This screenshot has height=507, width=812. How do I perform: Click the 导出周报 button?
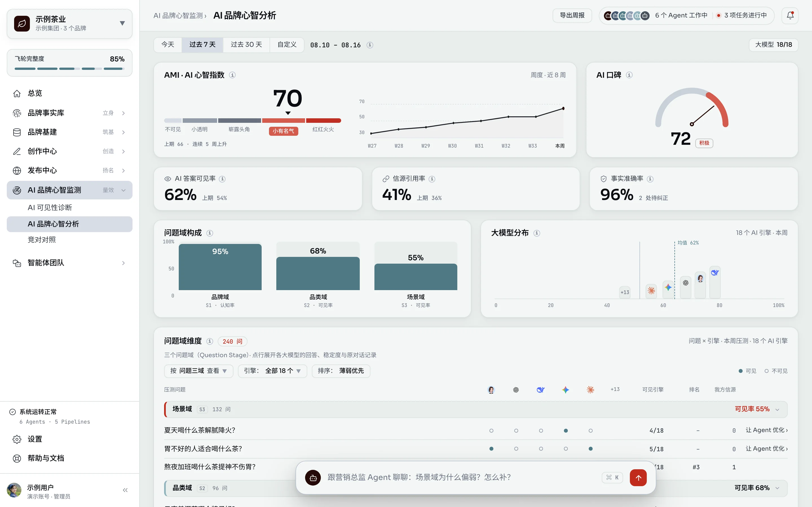[572, 15]
